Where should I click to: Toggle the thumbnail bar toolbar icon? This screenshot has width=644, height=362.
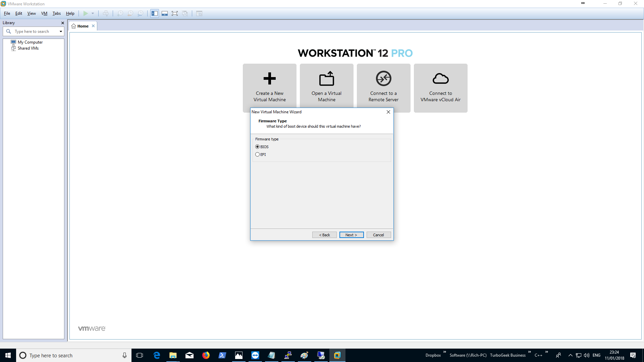tap(165, 13)
